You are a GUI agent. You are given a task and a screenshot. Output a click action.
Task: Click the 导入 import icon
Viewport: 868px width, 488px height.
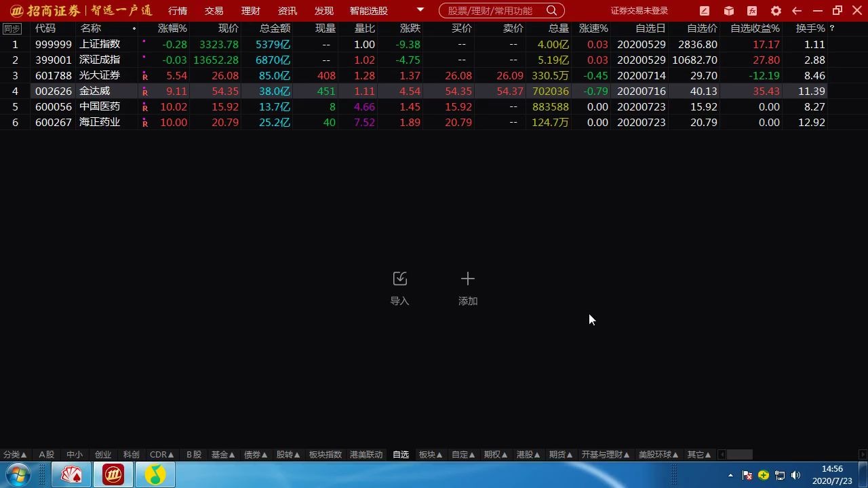pyautogui.click(x=399, y=279)
